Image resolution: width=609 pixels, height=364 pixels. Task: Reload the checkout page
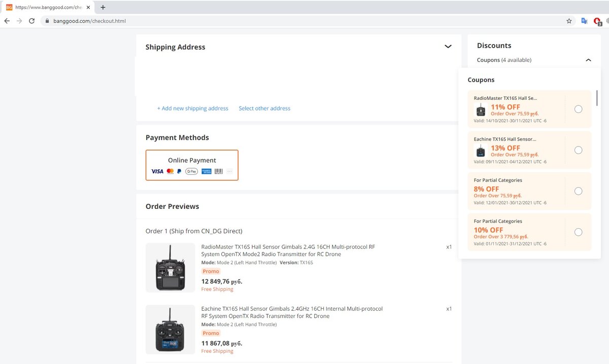32,21
